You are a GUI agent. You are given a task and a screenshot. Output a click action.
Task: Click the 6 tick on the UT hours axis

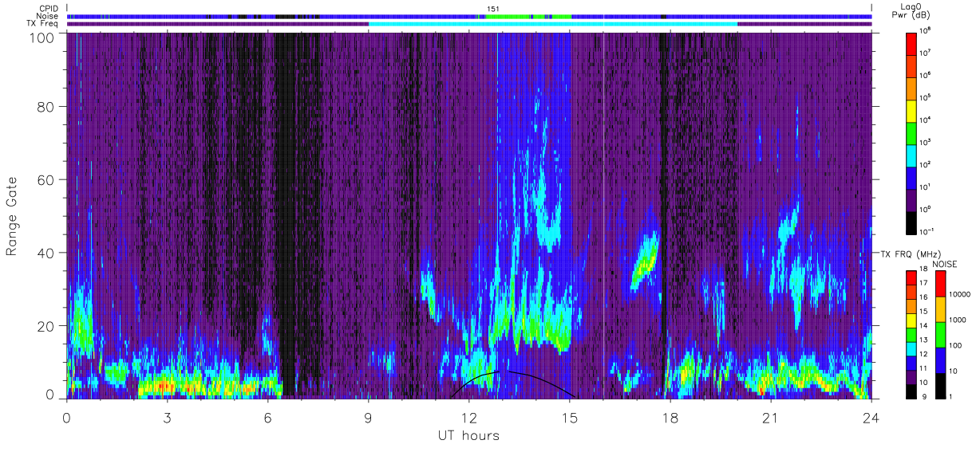[x=267, y=418]
